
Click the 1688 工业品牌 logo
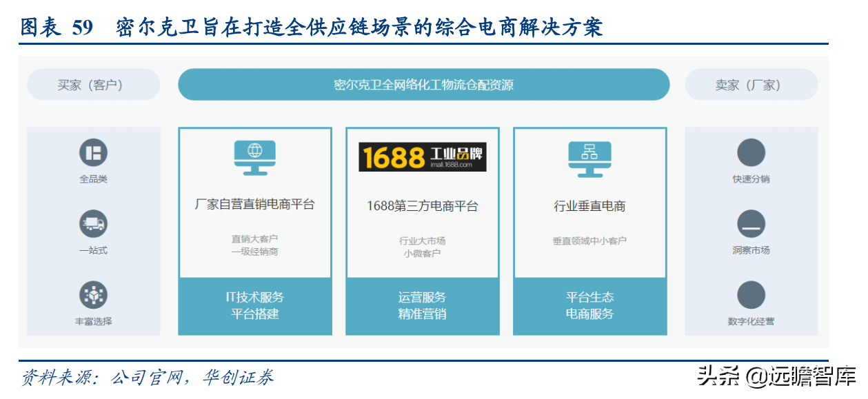click(x=423, y=157)
